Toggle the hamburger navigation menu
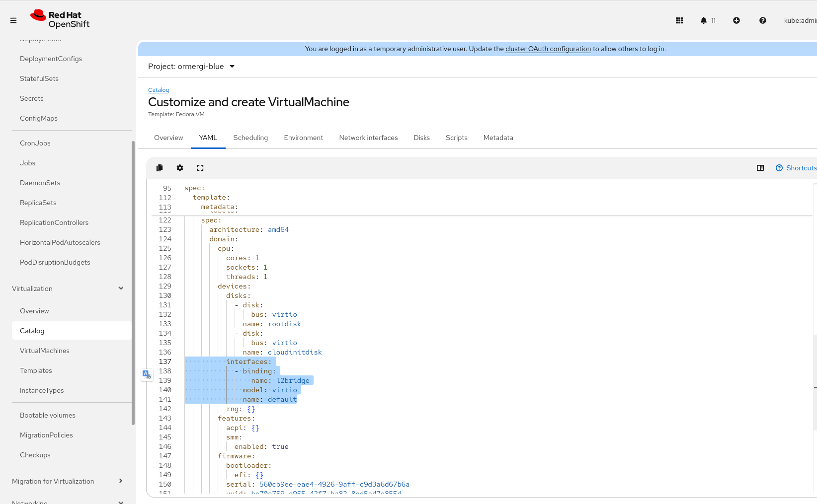This screenshot has width=817, height=504. pyautogui.click(x=13, y=20)
